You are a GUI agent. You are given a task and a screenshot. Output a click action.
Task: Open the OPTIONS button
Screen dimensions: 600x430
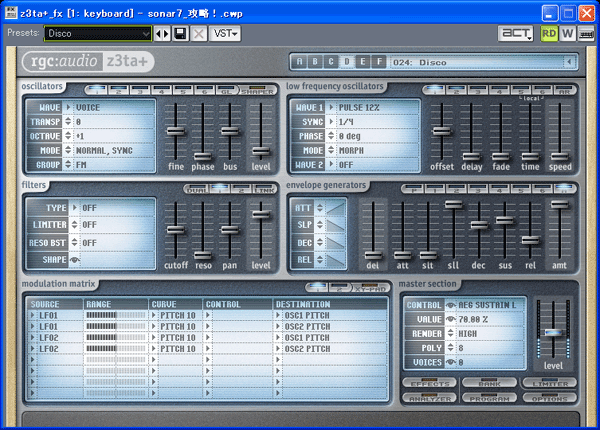click(550, 398)
